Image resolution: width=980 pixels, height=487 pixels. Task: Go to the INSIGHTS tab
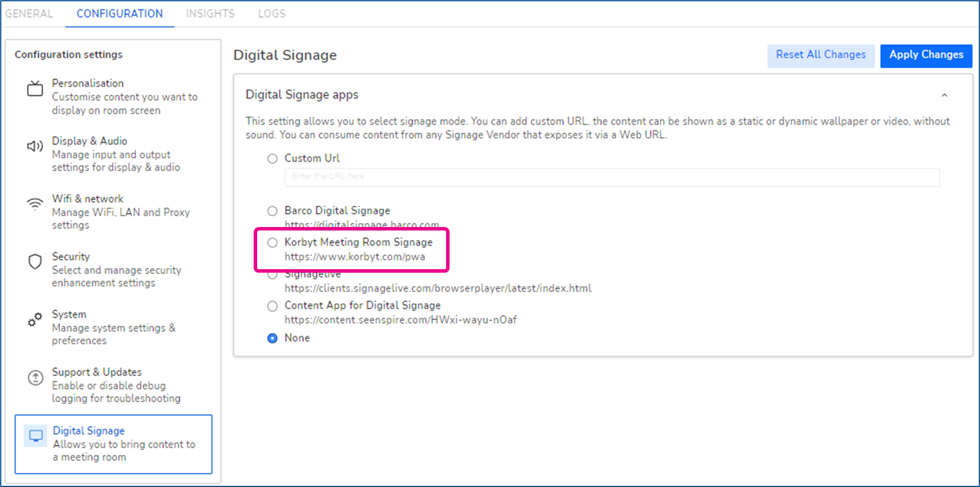(x=210, y=13)
